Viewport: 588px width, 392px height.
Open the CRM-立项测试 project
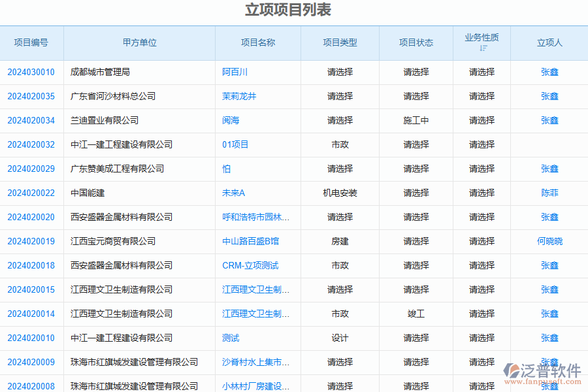(x=250, y=265)
